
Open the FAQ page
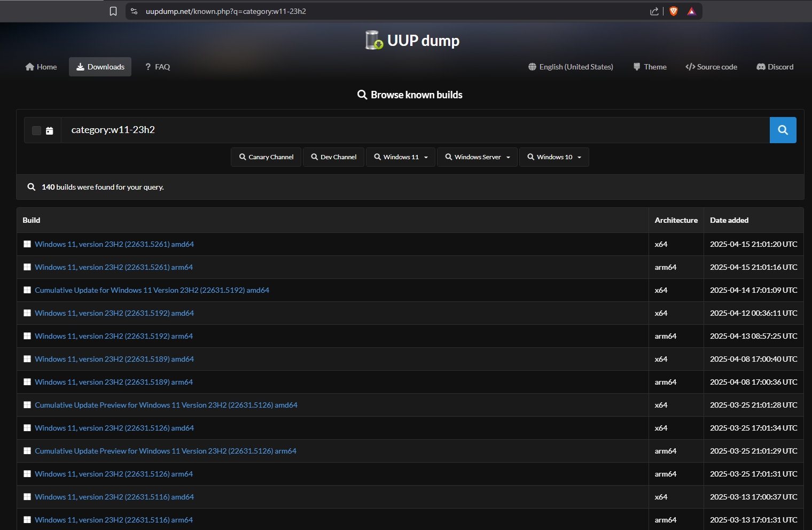coord(158,67)
